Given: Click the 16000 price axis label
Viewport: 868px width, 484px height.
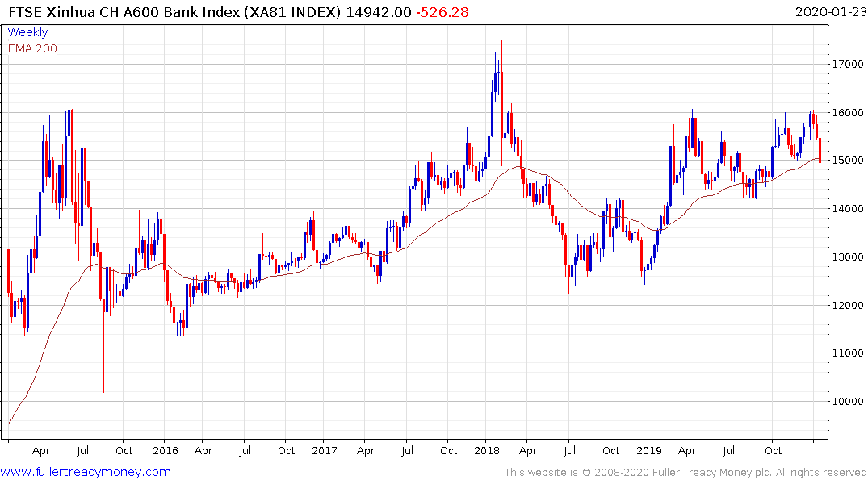Looking at the screenshot, I should 848,112.
